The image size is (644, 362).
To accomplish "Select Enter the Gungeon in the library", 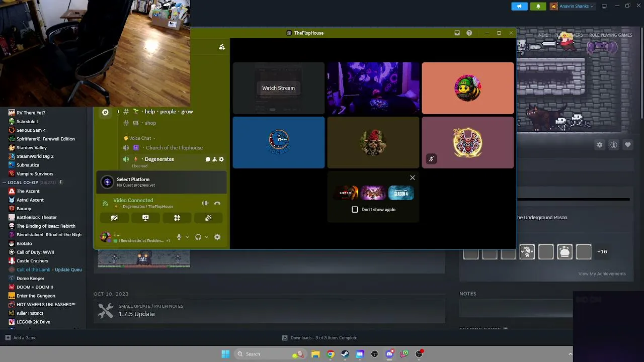I will (x=36, y=296).
